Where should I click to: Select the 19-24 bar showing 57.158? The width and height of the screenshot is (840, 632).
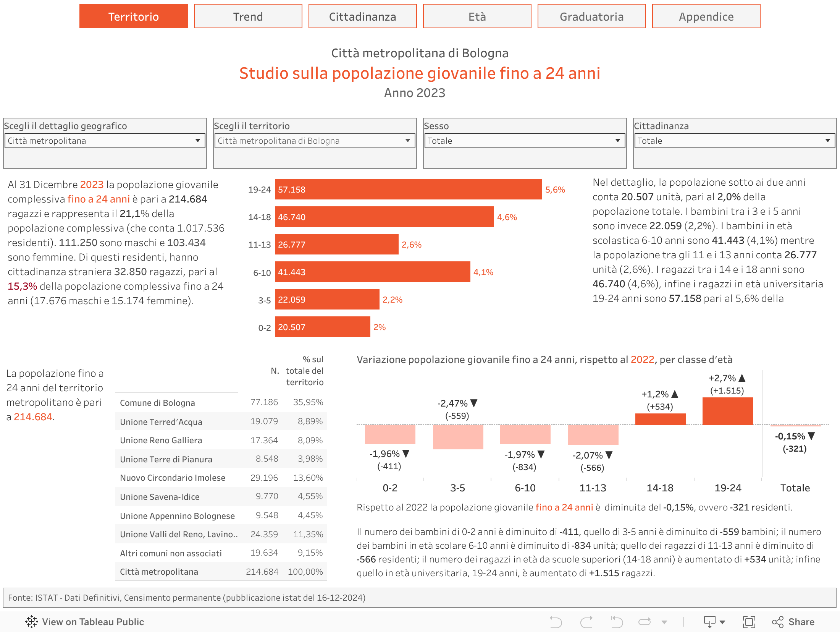coord(408,190)
